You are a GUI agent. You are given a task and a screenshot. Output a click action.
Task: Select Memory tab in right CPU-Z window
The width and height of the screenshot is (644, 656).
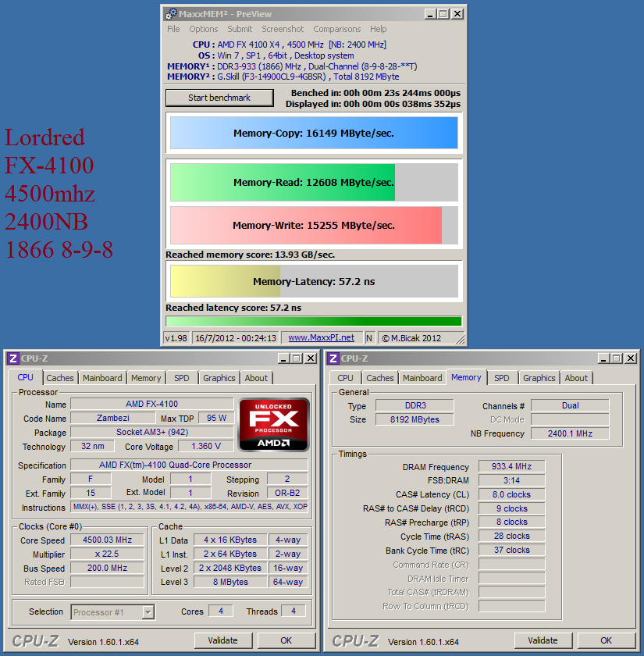tap(466, 377)
